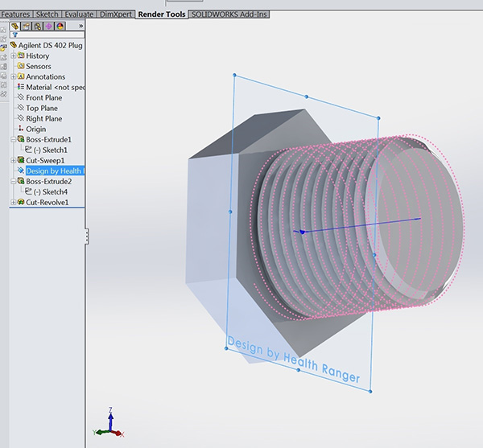Expand the History folder
The image size is (483, 448).
(13, 56)
